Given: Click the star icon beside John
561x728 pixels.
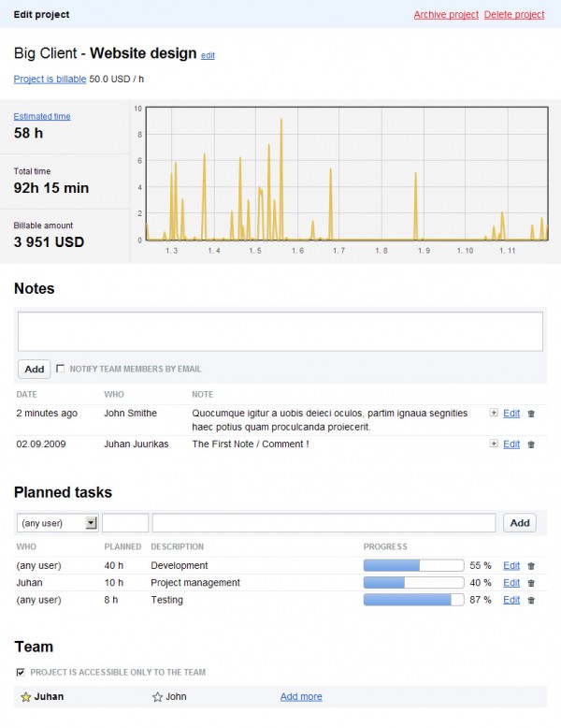Looking at the screenshot, I should [x=157, y=697].
